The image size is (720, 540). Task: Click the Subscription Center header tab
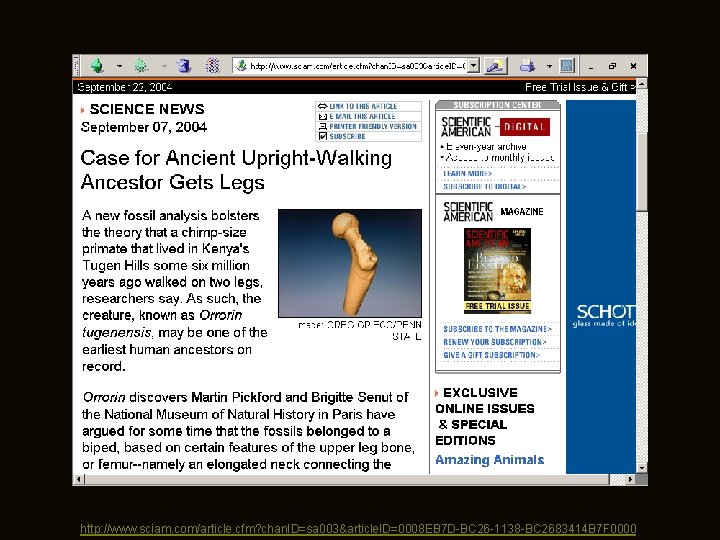click(x=497, y=105)
